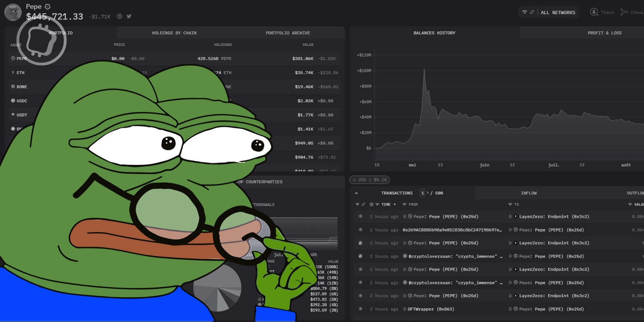Viewport: 644px width, 322px height.
Task: Open the leftmost transactions filter icon
Action: [357, 204]
